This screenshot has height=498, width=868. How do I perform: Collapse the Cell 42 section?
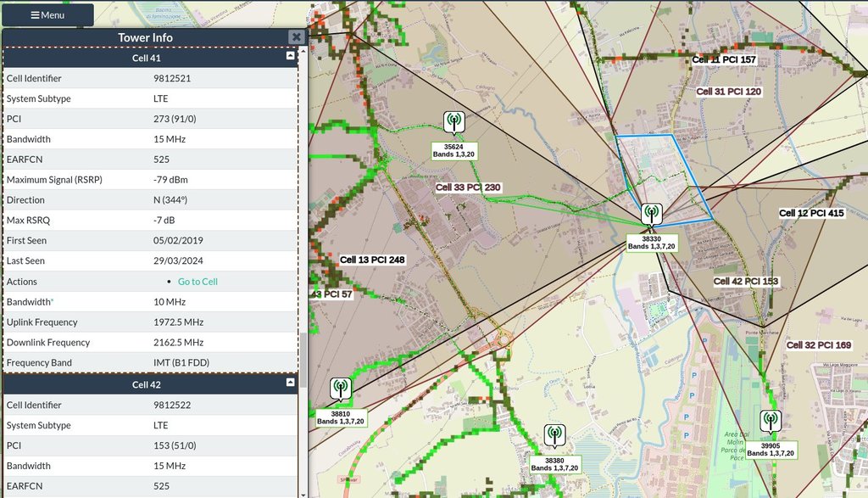coord(291,384)
